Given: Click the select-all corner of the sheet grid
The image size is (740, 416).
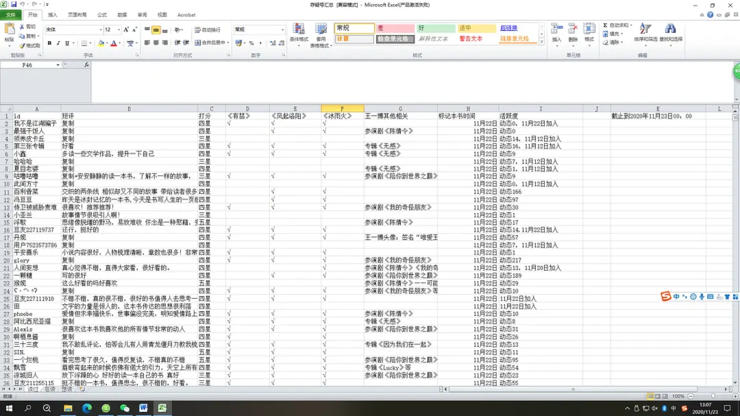Looking at the screenshot, I should [6, 109].
